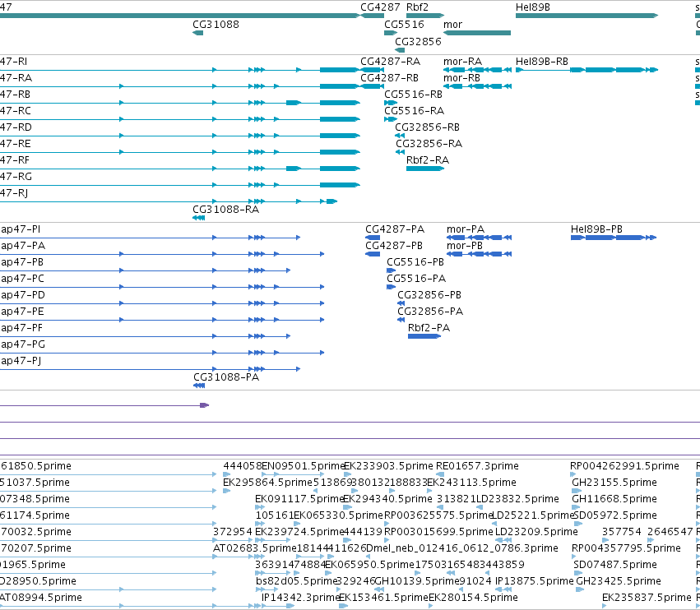Click the bs82d05.5prime EST label
Screen dimensions: 700x610
(x=296, y=581)
